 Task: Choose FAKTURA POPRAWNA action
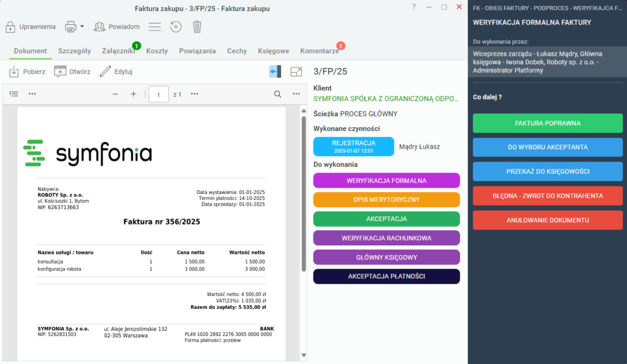pyautogui.click(x=547, y=124)
